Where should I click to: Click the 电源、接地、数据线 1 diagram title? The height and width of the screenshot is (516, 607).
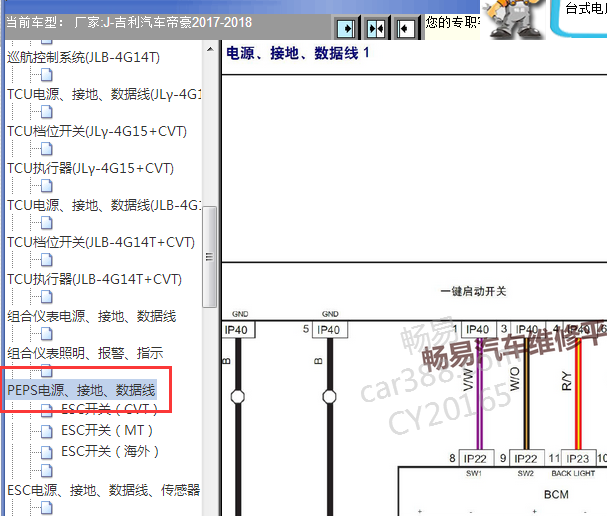pyautogui.click(x=297, y=53)
